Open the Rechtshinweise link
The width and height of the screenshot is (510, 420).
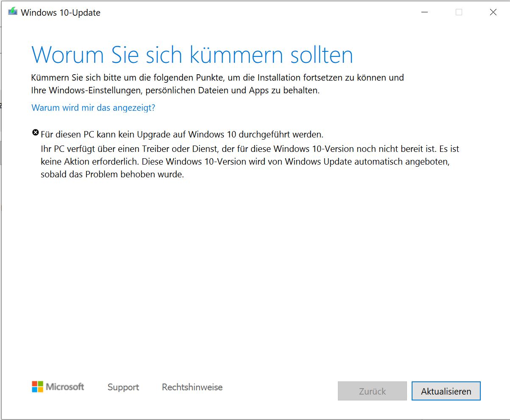(x=192, y=387)
